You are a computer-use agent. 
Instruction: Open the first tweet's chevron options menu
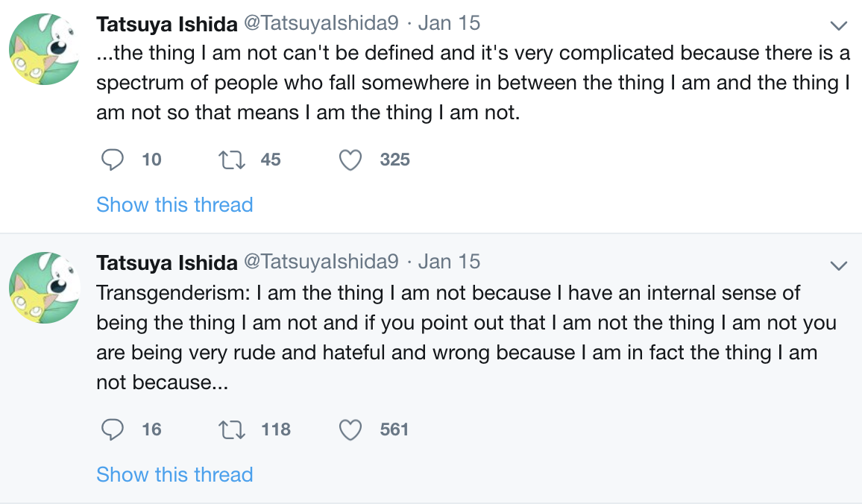pos(838,25)
